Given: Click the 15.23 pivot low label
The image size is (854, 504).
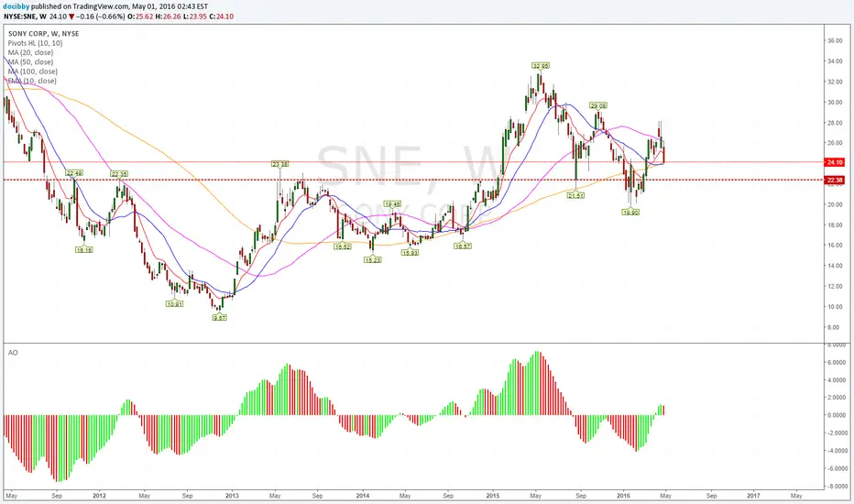Looking at the screenshot, I should [373, 260].
